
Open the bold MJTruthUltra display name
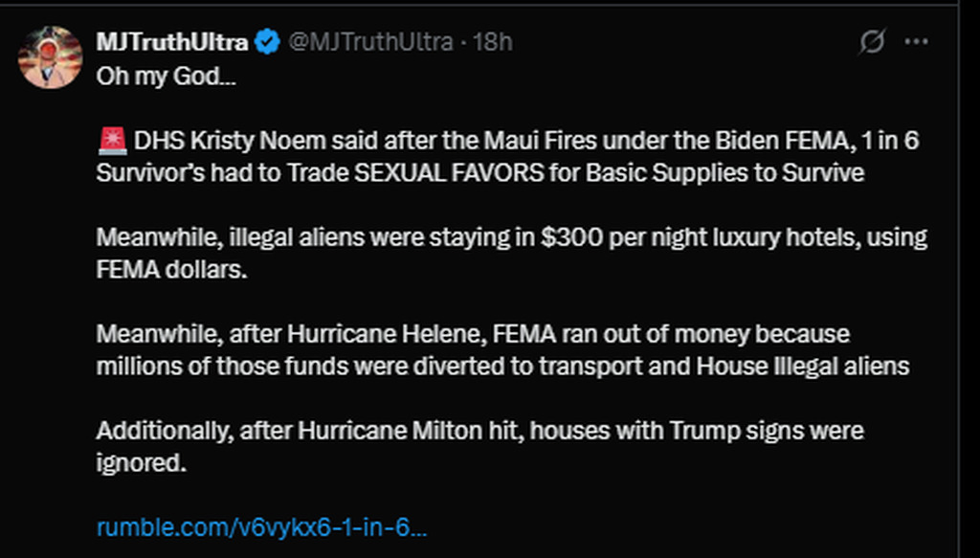pyautogui.click(x=172, y=42)
